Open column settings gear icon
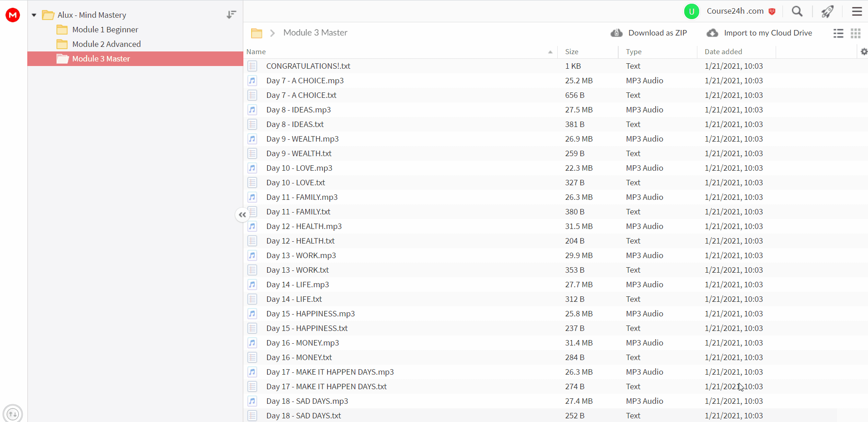This screenshot has width=868, height=422. 864,52
